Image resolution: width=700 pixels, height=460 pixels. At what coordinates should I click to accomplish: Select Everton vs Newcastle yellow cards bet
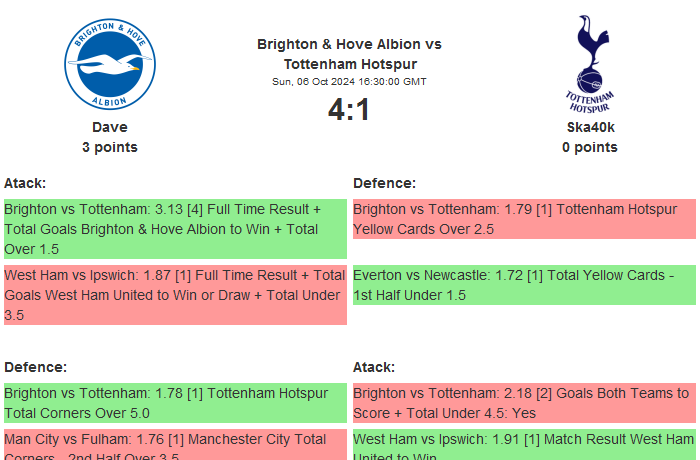point(524,285)
